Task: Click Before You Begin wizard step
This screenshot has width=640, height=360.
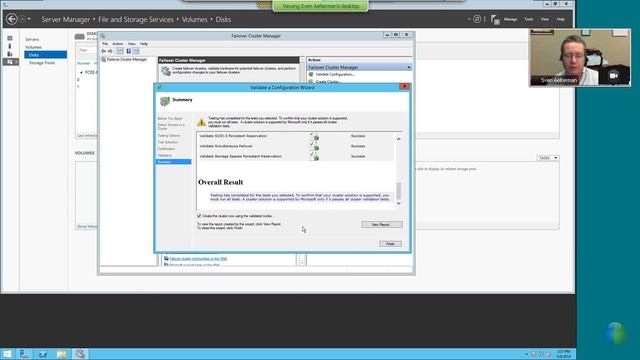Action: coord(170,118)
